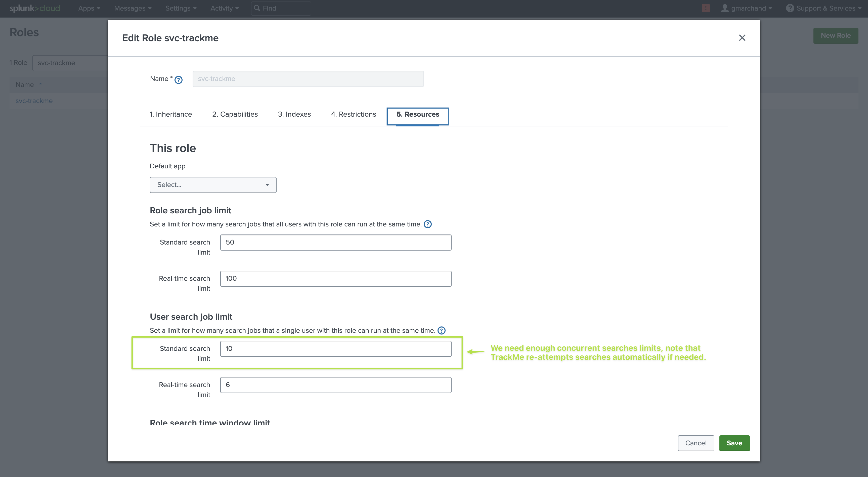Click the red alert notification icon
This screenshot has width=868, height=477.
click(x=706, y=8)
